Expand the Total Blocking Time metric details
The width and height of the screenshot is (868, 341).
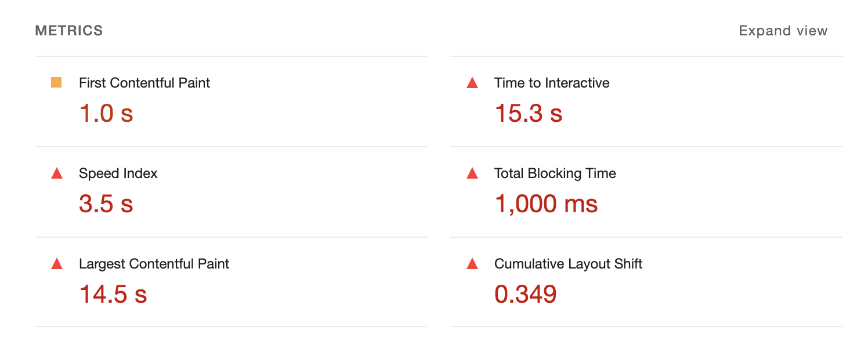tap(555, 173)
